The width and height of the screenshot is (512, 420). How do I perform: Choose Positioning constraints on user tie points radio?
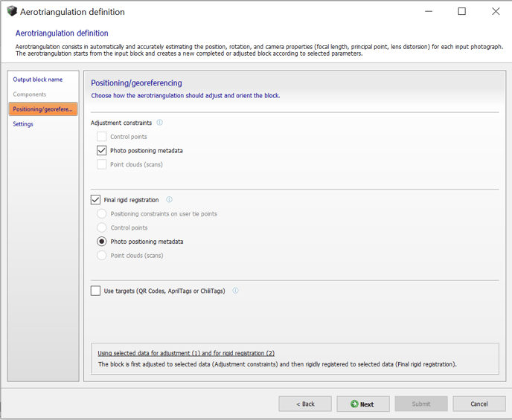tap(101, 213)
